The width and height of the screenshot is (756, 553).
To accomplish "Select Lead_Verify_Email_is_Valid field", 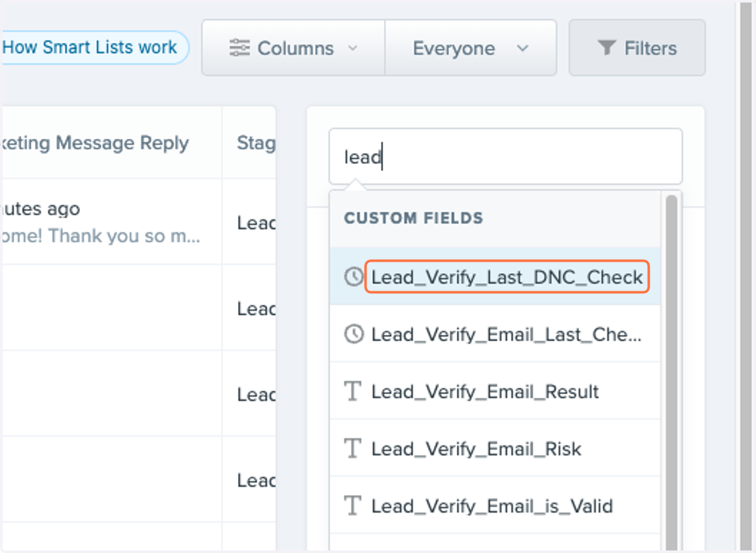I will pyautogui.click(x=495, y=506).
